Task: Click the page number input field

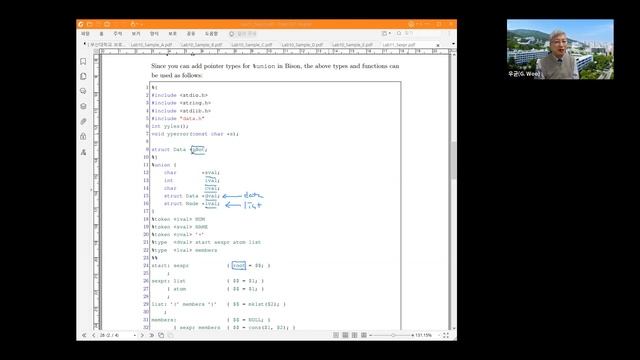Action: point(116,335)
